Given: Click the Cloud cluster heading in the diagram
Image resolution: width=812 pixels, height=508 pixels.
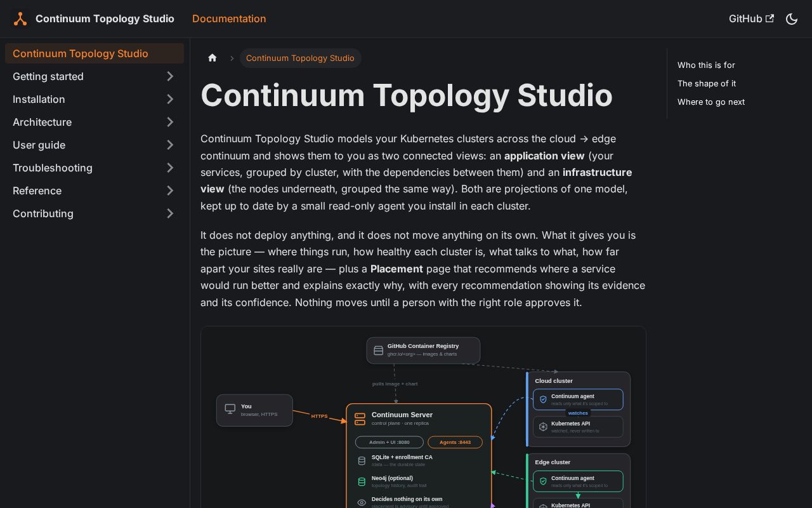Looking at the screenshot, I should coord(554,381).
